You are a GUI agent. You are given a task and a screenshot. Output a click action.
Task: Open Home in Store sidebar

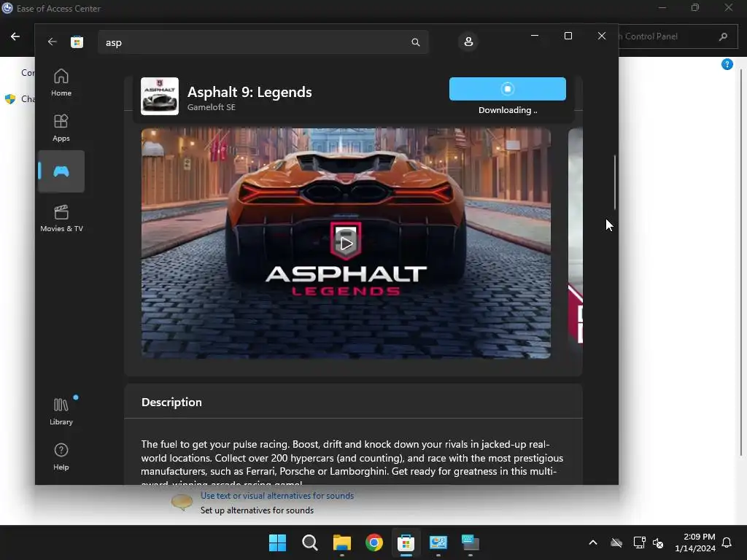[61, 83]
